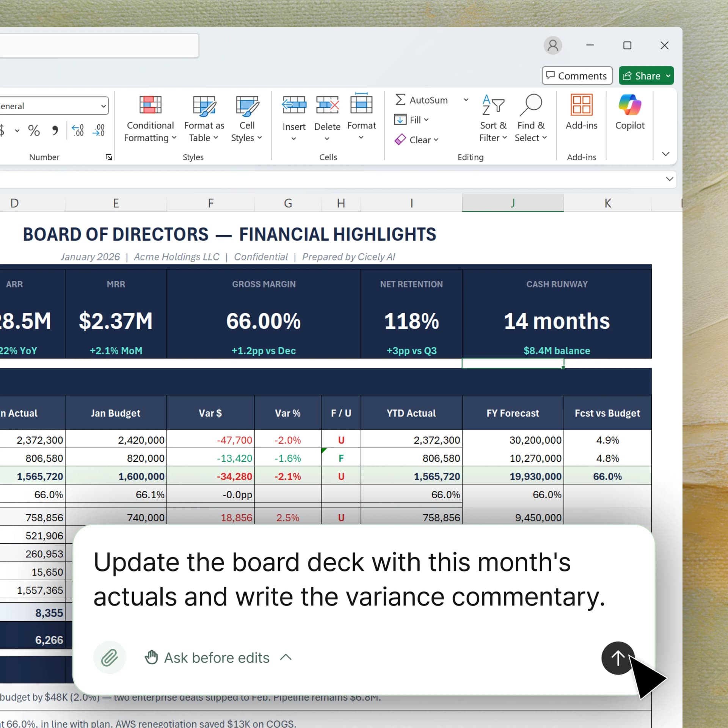Open the Comments pane
728x728 pixels.
tap(577, 76)
